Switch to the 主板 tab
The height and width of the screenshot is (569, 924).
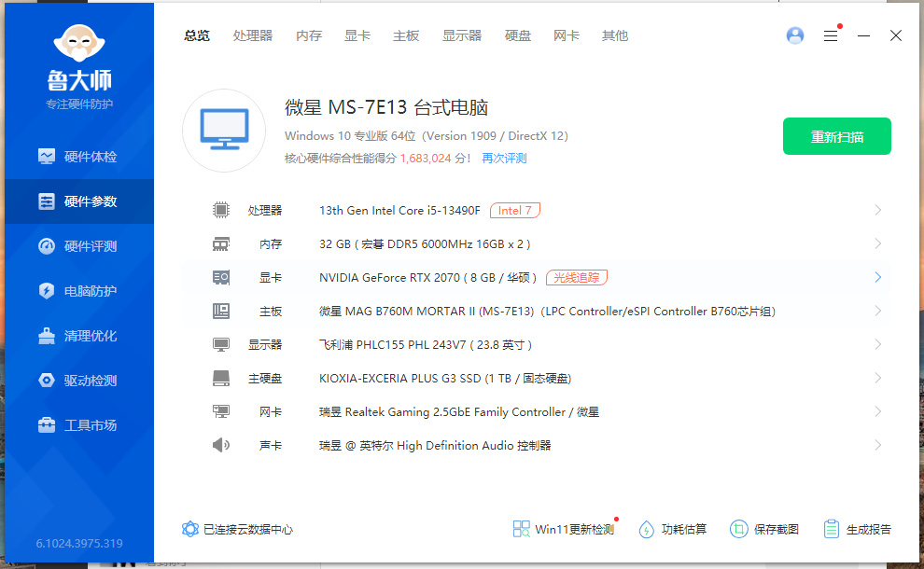pos(406,36)
